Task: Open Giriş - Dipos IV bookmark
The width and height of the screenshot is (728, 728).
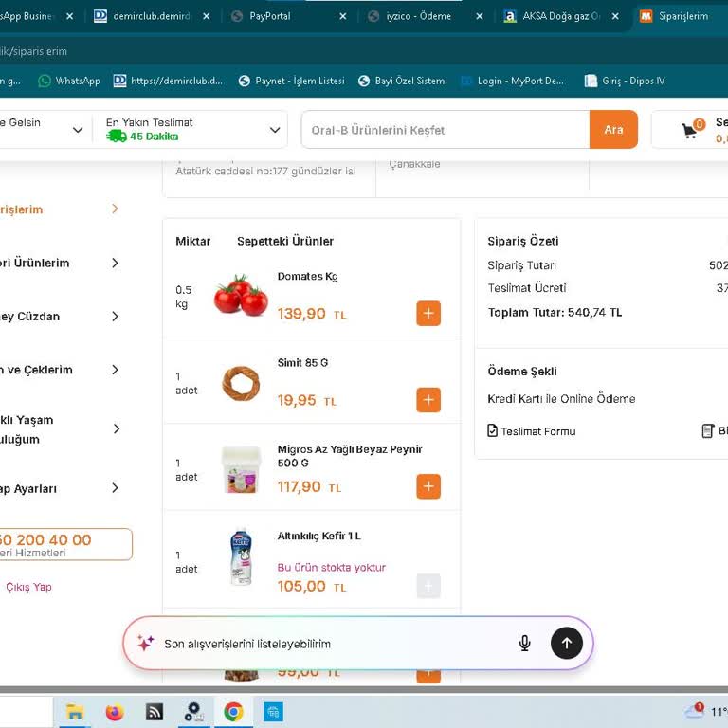Action: click(x=625, y=81)
